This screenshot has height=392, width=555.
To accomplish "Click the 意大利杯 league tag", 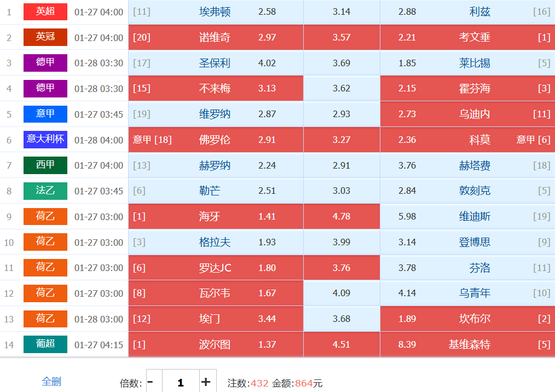I will [45, 140].
